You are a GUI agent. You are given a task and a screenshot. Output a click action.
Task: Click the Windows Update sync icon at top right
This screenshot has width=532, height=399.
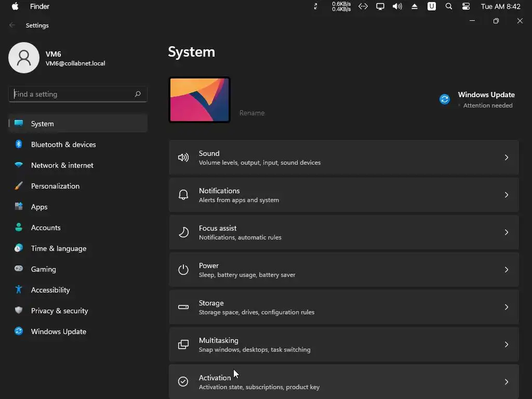tap(445, 99)
